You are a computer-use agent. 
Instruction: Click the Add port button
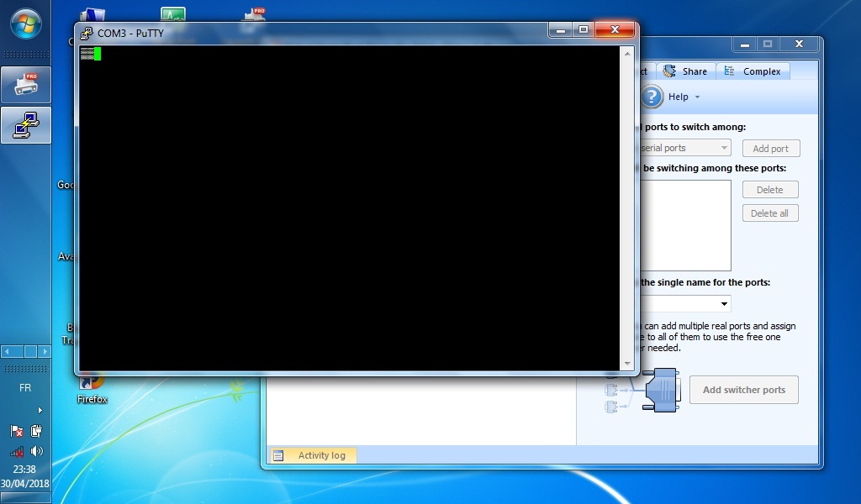771,149
